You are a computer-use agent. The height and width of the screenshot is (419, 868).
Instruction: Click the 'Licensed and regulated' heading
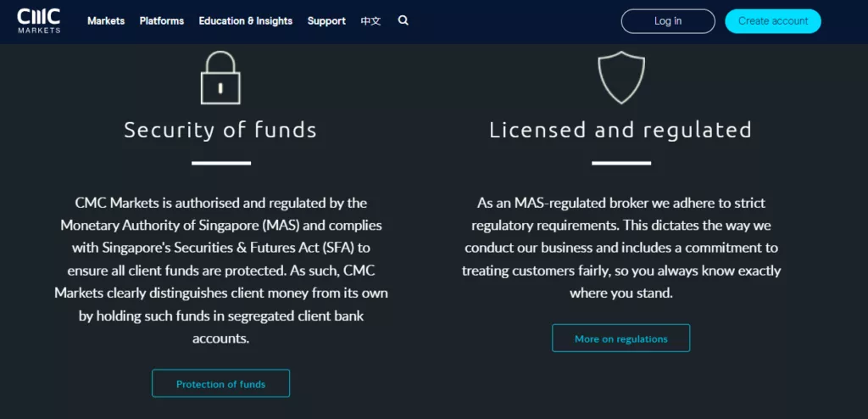621,130
